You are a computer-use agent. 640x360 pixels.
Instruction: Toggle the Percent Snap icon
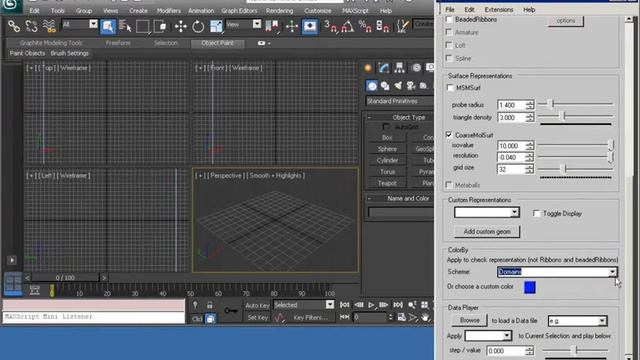365,27
